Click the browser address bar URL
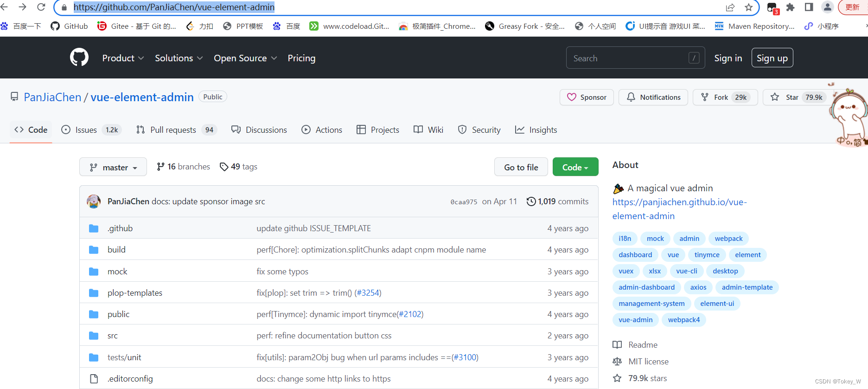868x389 pixels. tap(174, 7)
